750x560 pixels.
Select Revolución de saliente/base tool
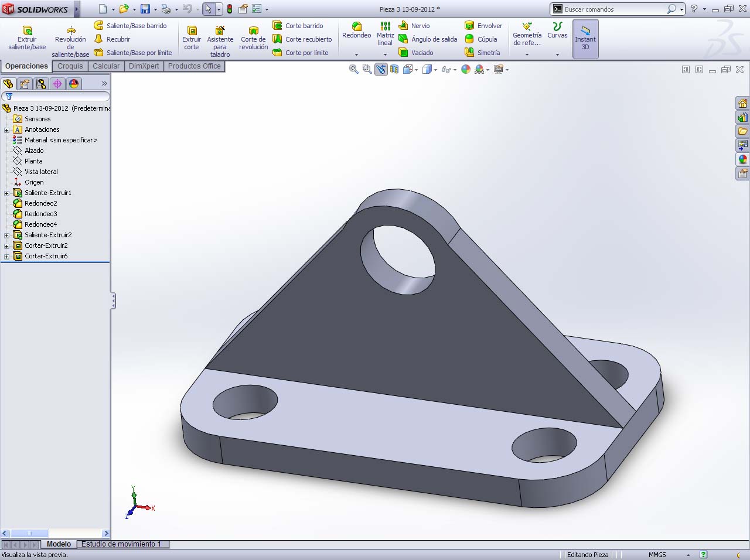[x=70, y=42]
